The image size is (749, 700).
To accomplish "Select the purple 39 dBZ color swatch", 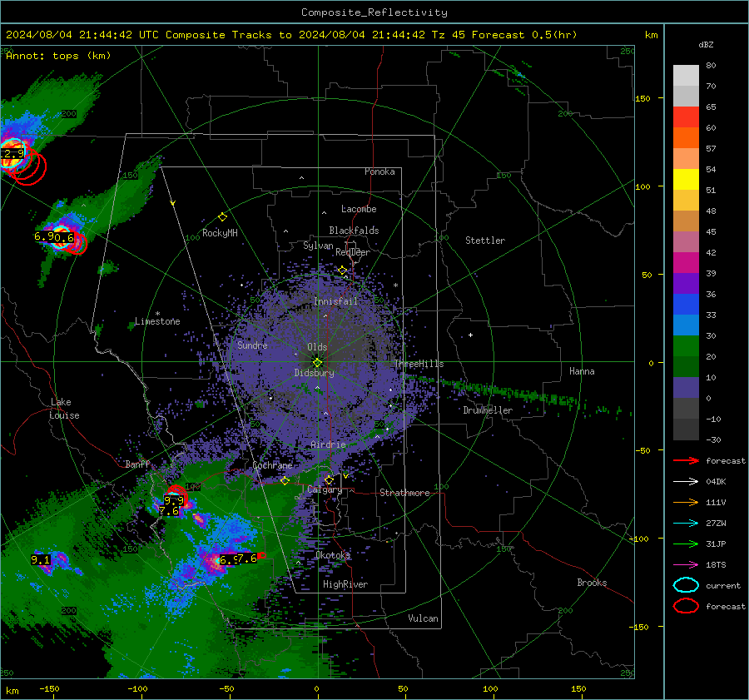I will (x=686, y=284).
